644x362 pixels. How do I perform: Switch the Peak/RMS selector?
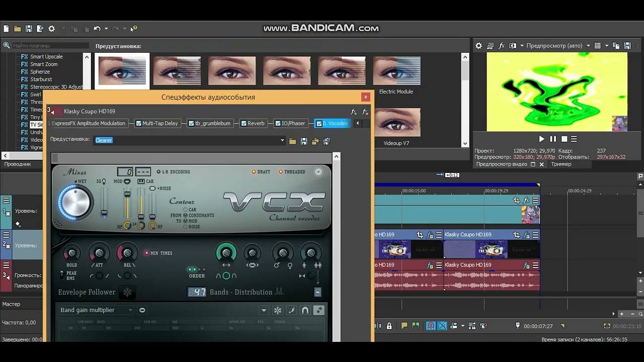click(x=62, y=276)
